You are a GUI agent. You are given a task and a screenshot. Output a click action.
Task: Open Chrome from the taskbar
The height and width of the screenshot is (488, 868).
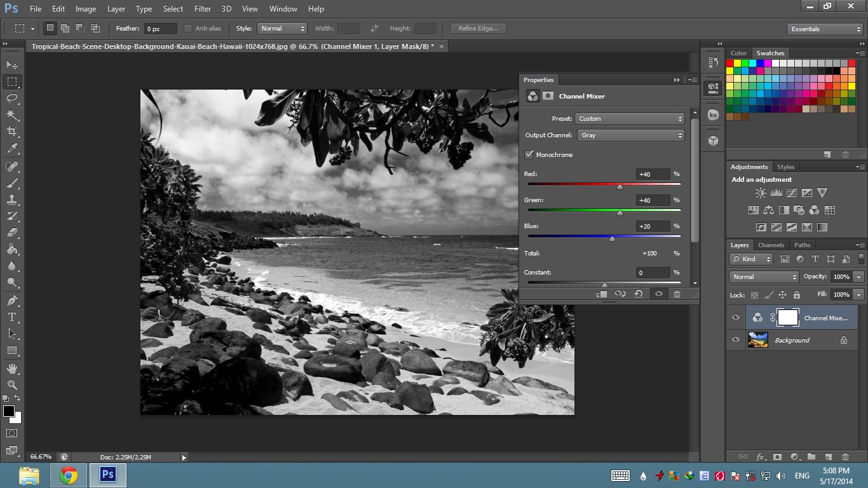69,475
